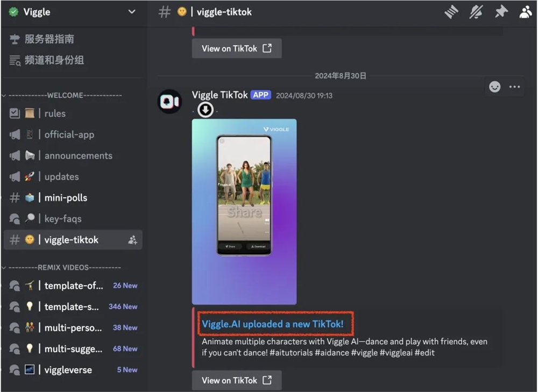Open the updates channel
Screen dimensions: 538x392
pyautogui.click(x=73, y=176)
